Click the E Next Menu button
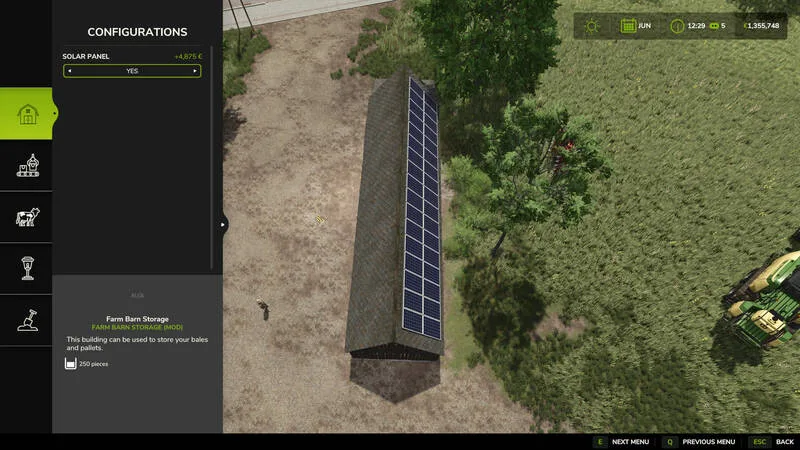The height and width of the screenshot is (450, 800). click(x=621, y=442)
